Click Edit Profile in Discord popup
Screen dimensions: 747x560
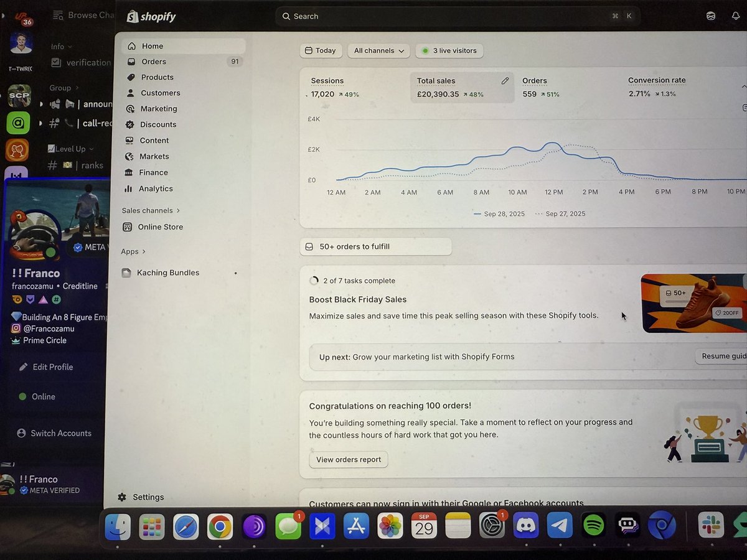coord(46,367)
